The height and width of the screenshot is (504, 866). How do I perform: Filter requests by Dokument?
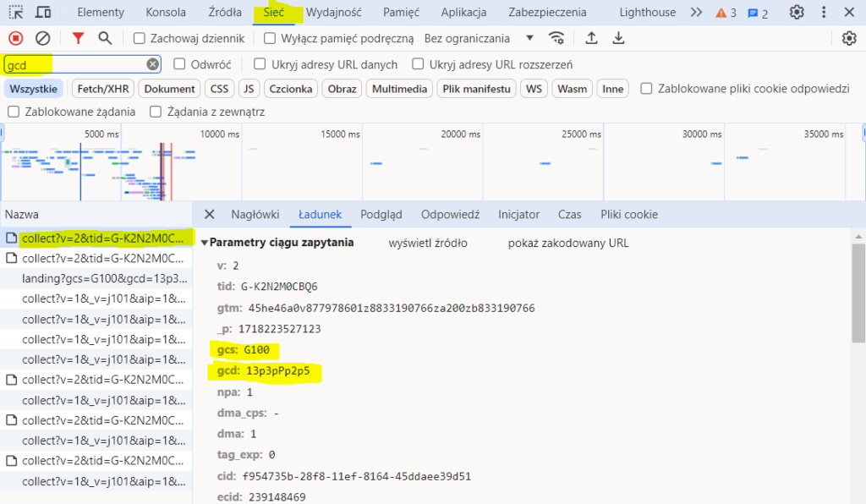pos(169,89)
